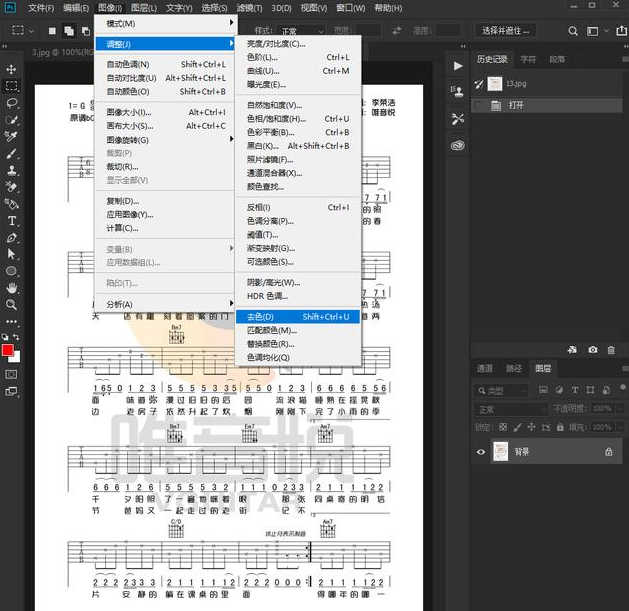629x611 pixels.
Task: Choose 去色(D) desaturate command
Action: [298, 317]
